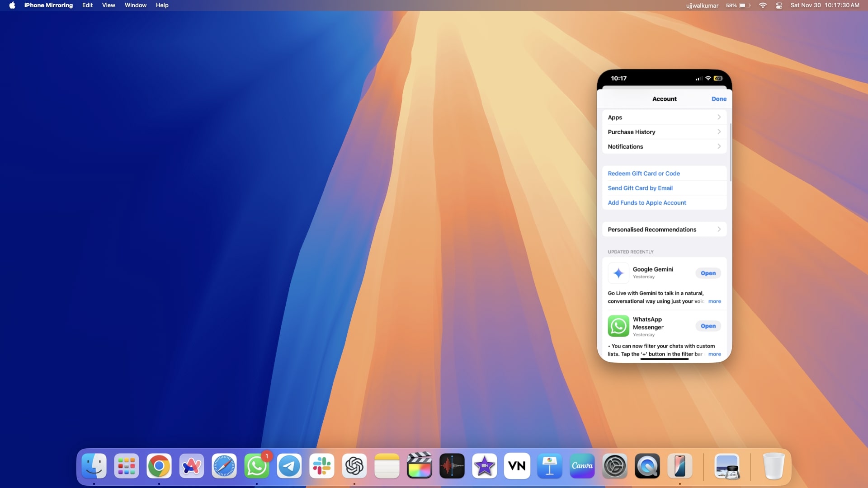The image size is (868, 488).
Task: Open Notes app in the dock
Action: (387, 466)
